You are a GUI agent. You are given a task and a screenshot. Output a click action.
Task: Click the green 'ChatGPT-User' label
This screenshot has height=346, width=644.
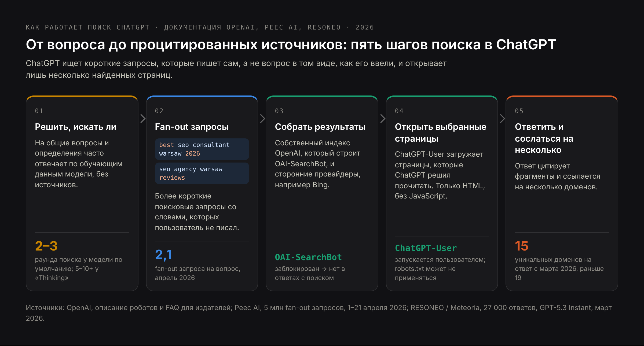[426, 248]
